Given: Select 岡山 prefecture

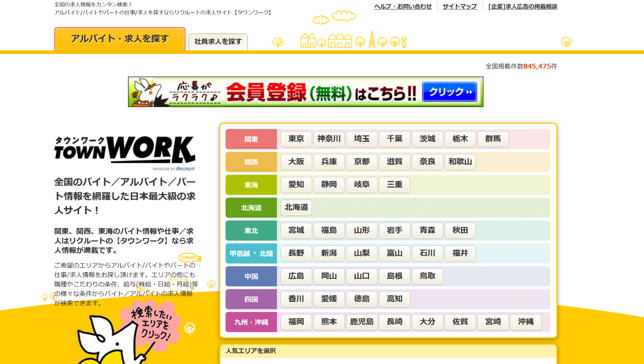Looking at the screenshot, I should 329,276.
